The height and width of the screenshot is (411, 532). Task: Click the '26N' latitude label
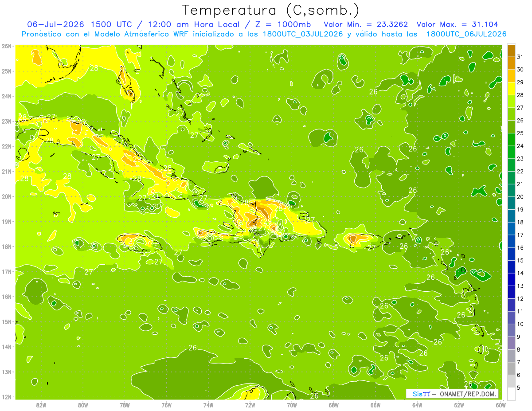tap(6, 46)
